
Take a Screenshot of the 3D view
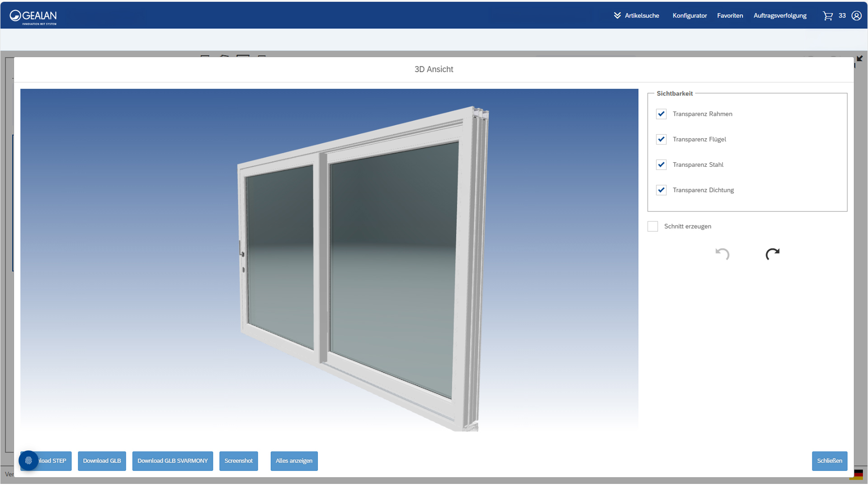coord(238,461)
